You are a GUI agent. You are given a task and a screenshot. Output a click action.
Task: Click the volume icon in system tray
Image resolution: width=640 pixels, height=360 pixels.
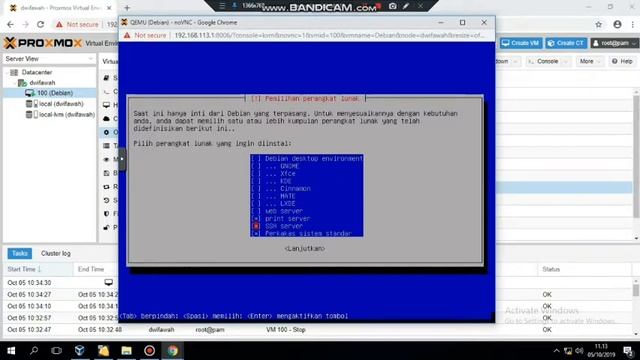pyautogui.click(x=579, y=351)
